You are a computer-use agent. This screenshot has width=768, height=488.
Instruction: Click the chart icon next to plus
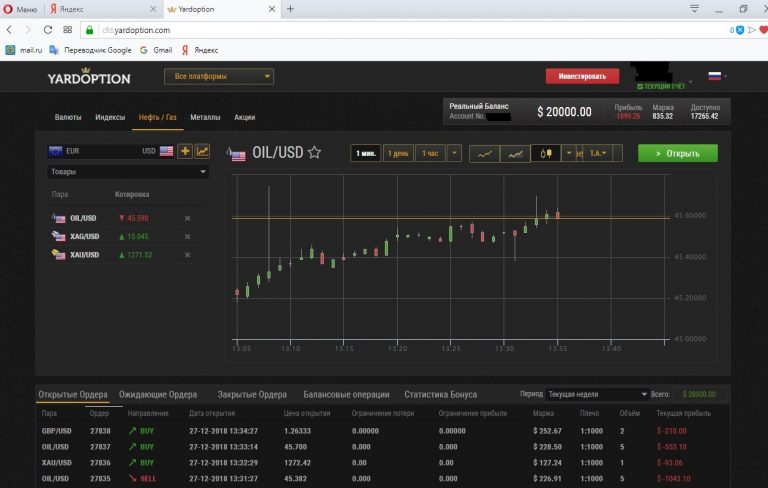point(202,151)
